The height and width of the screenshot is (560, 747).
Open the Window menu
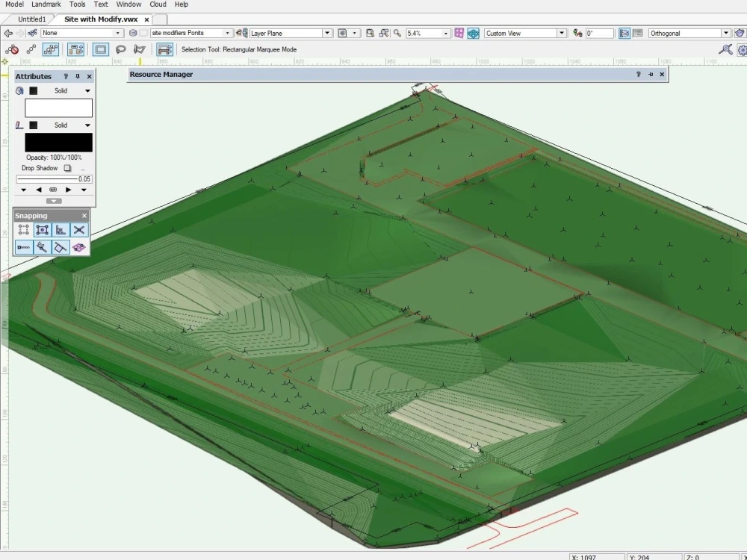point(128,4)
